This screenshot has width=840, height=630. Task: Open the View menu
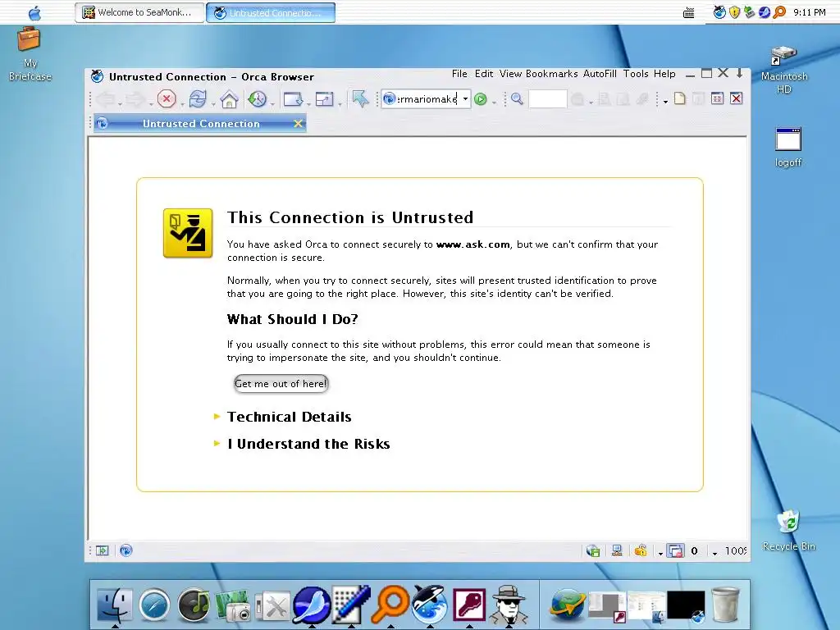coord(510,74)
